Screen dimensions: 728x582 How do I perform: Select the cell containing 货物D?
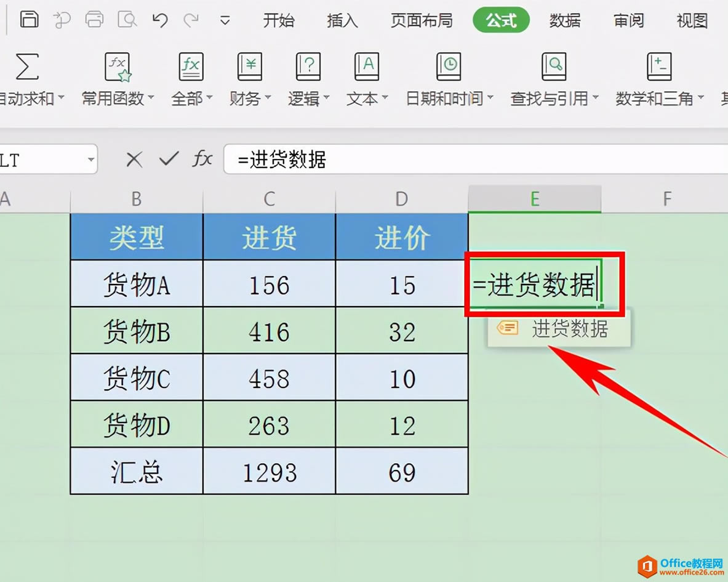click(x=137, y=424)
